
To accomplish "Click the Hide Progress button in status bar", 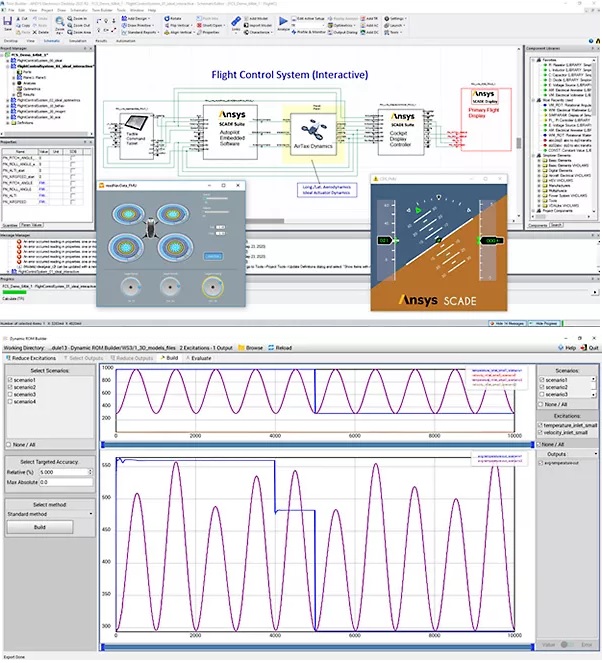I will tap(546, 323).
